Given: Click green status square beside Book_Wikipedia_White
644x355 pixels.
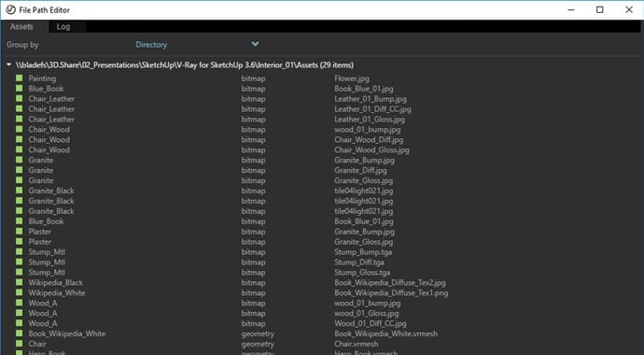Looking at the screenshot, I should click(20, 334).
